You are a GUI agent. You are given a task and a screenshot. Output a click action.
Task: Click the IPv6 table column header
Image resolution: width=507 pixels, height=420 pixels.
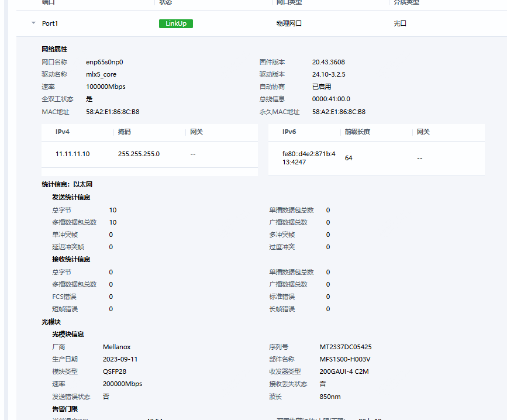coord(289,132)
